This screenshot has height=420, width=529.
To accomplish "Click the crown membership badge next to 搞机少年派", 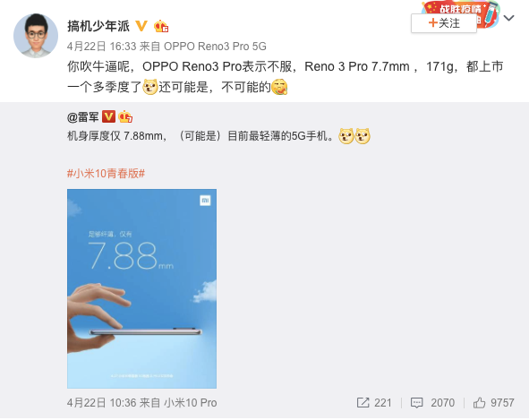I will (161, 26).
